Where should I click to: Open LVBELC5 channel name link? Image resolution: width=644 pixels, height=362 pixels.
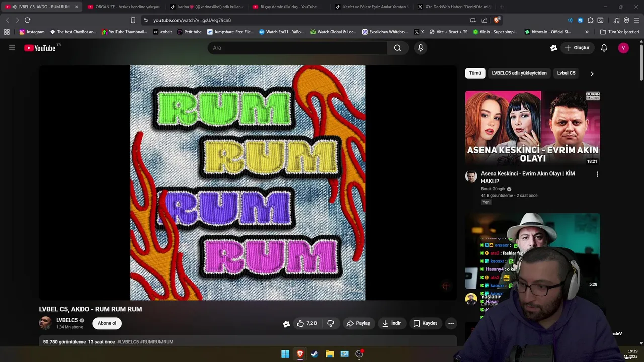67,320
